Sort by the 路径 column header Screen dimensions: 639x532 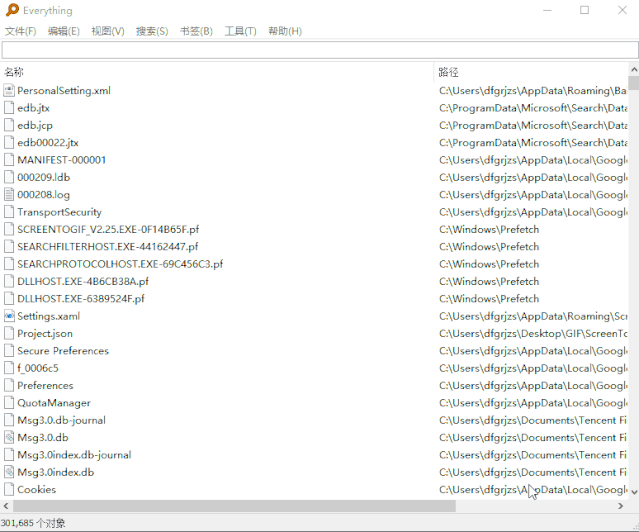pos(531,72)
